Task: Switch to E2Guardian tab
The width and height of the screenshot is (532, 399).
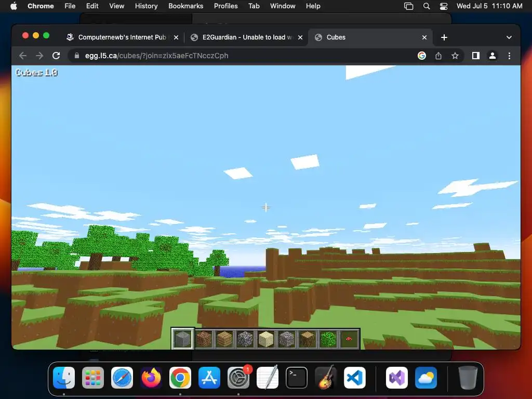Action: pyautogui.click(x=247, y=37)
